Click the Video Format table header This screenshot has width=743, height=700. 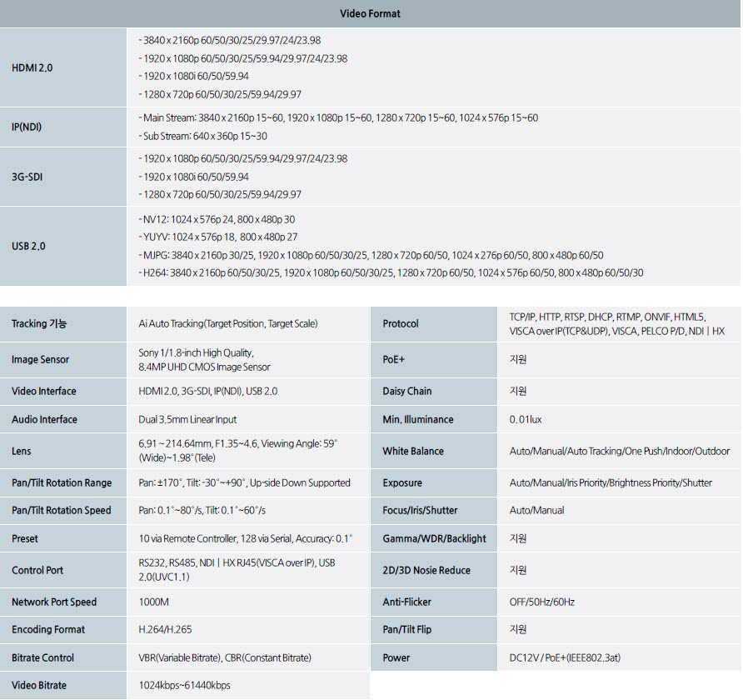370,13
